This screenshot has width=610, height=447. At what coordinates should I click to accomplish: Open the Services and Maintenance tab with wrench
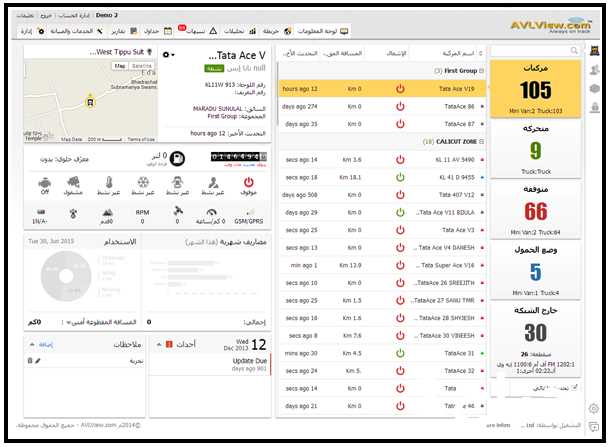click(x=76, y=31)
